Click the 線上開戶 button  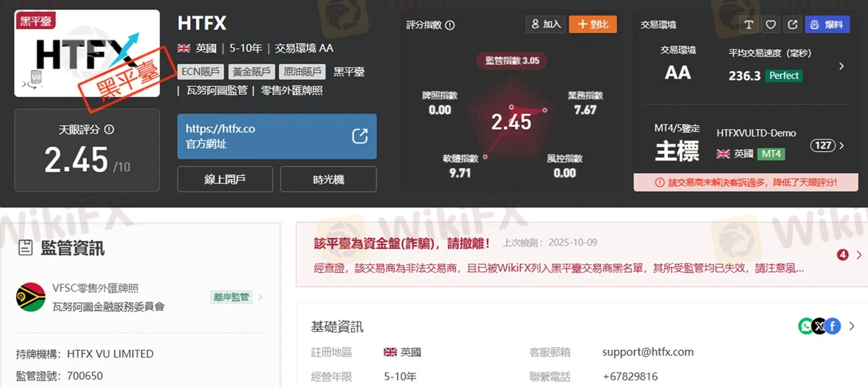225,179
